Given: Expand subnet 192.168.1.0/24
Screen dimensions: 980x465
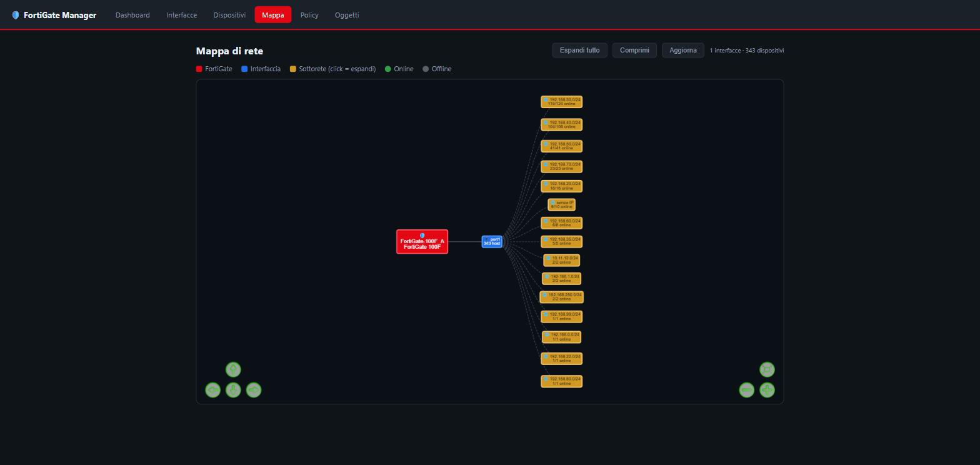Looking at the screenshot, I should [x=561, y=279].
